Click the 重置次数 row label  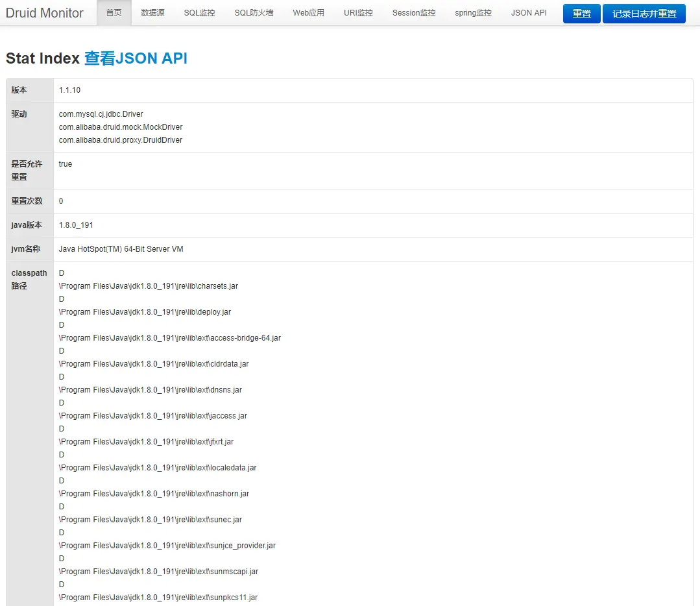tap(27, 200)
